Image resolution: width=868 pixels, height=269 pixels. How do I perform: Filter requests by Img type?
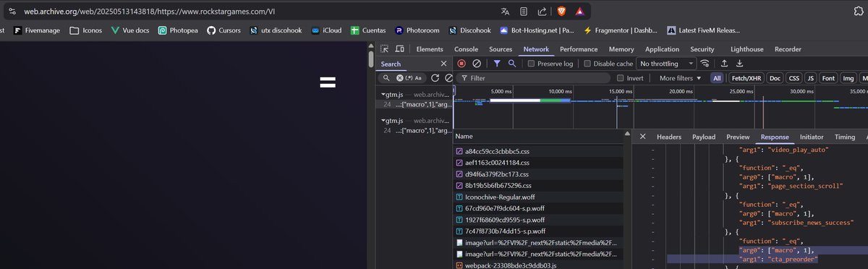click(x=848, y=77)
